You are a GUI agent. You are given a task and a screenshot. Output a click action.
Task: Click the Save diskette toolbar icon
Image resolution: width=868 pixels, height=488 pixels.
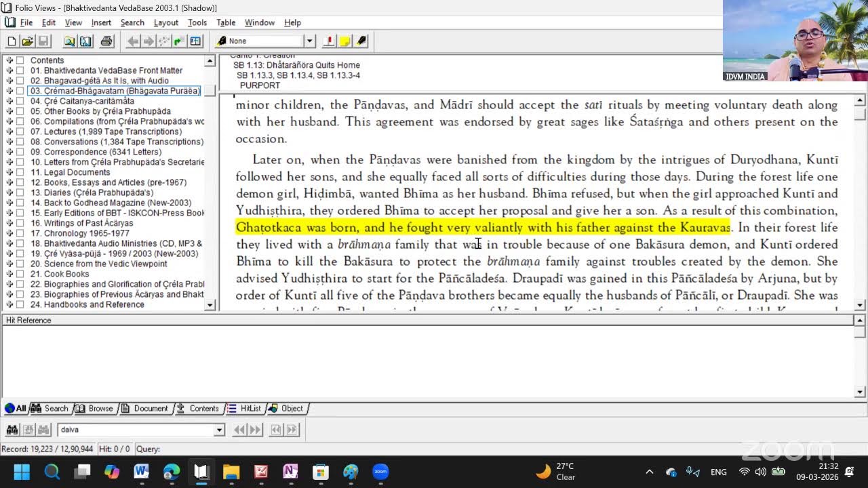click(x=43, y=41)
